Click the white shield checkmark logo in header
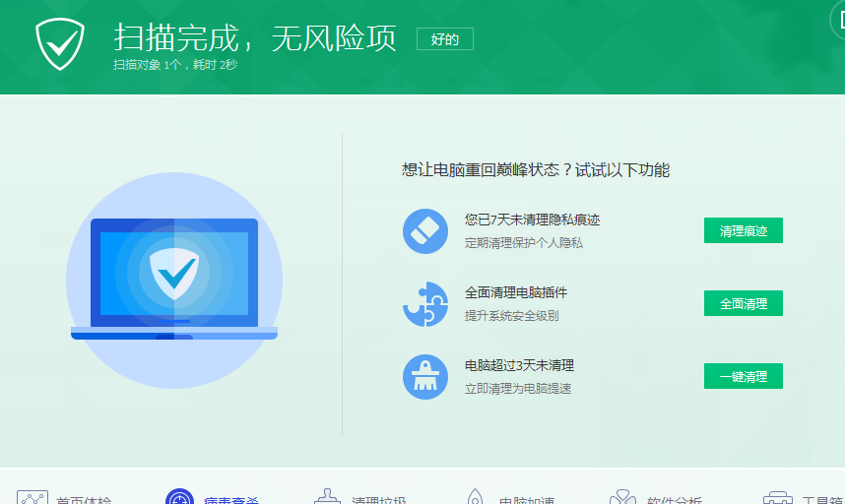This screenshot has width=845, height=504. click(x=60, y=43)
